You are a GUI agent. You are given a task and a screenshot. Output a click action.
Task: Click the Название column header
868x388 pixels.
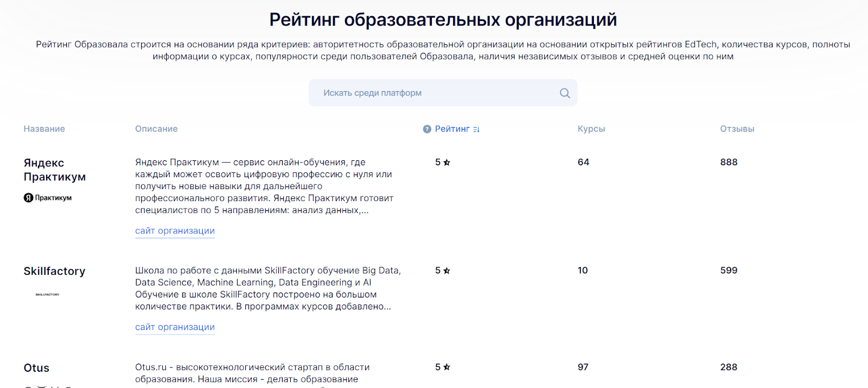[44, 129]
